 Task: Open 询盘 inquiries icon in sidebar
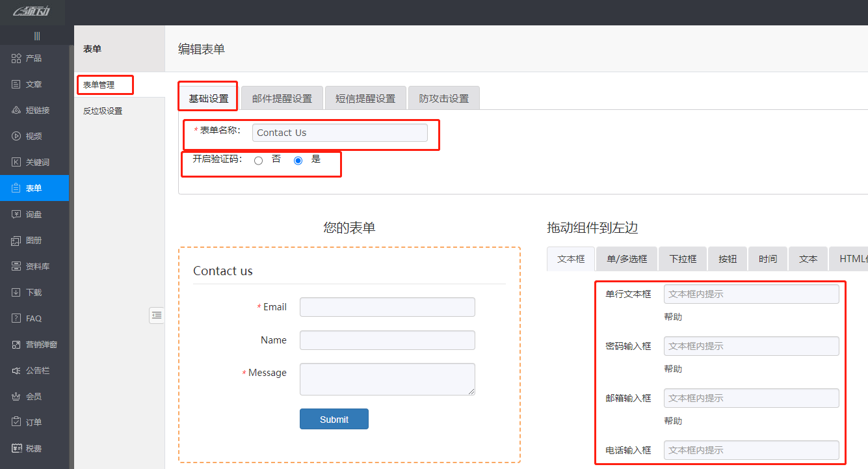click(17, 215)
